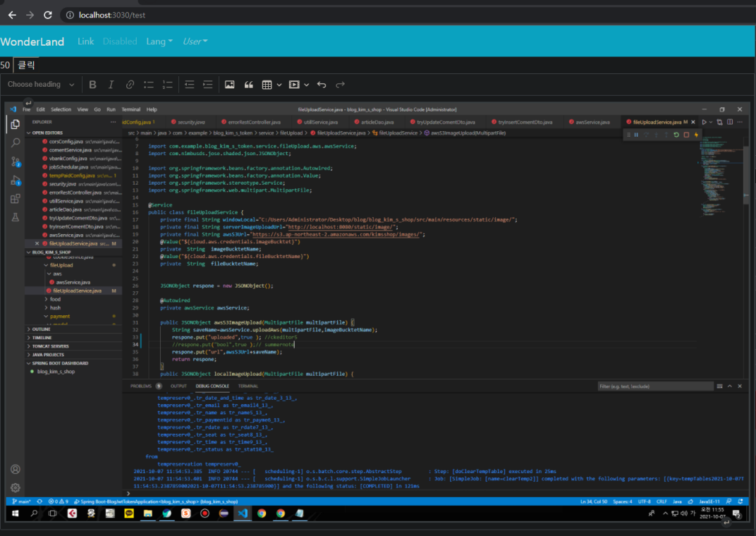The image size is (756, 536).
Task: Toggle the bulleted list button
Action: (149, 85)
